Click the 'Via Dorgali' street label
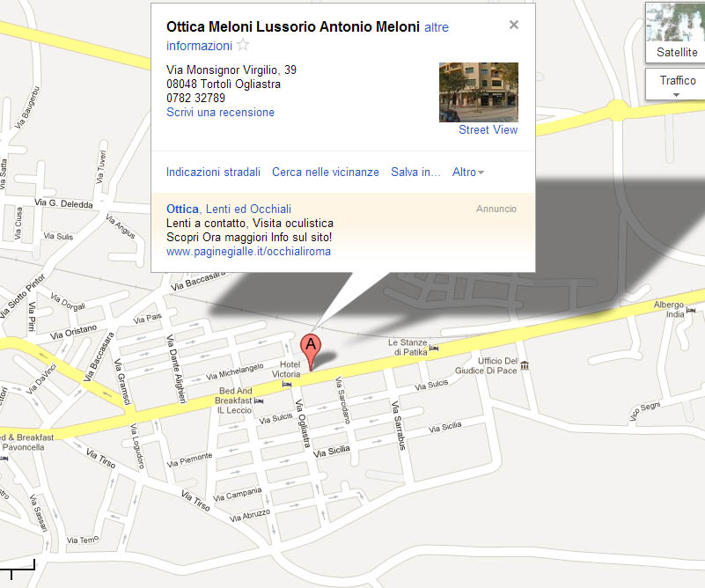The height and width of the screenshot is (588, 705). point(68,302)
